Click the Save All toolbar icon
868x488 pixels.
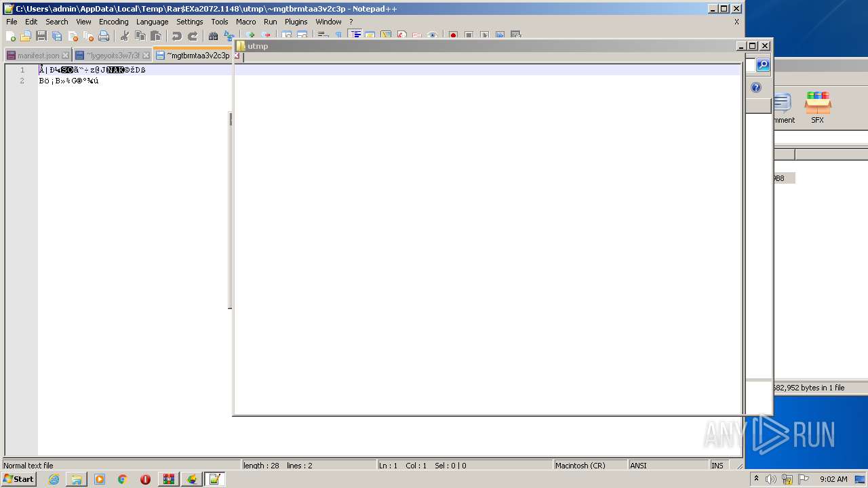pos(57,36)
